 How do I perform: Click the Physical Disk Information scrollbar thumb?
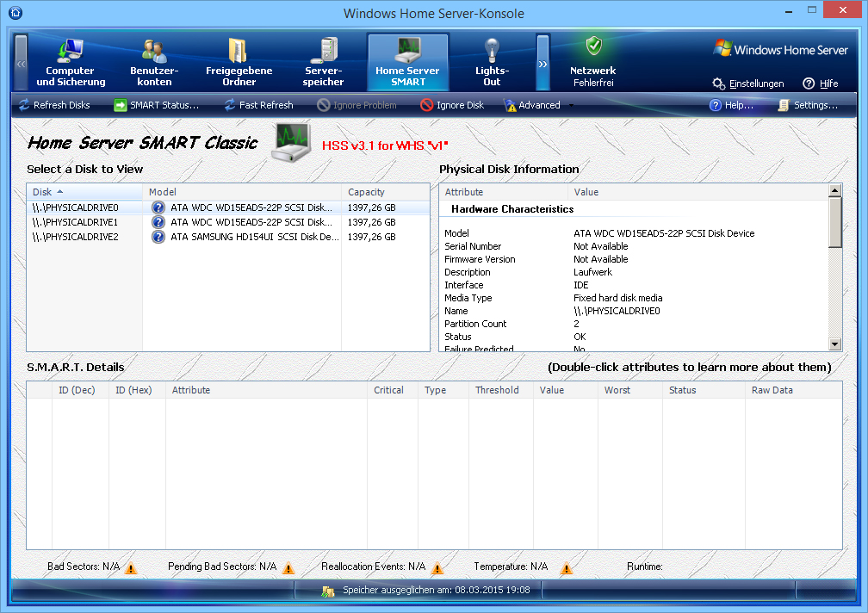[x=834, y=222]
